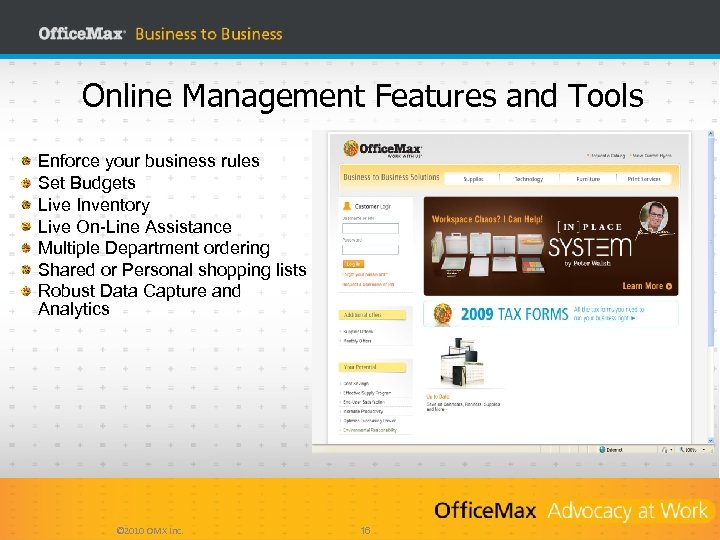Click the Internet zone globe icon in status bar
Screen dimensions: 720x540
click(602, 450)
